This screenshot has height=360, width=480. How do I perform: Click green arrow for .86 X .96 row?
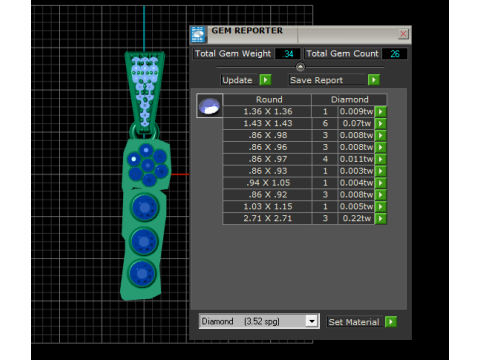380,147
